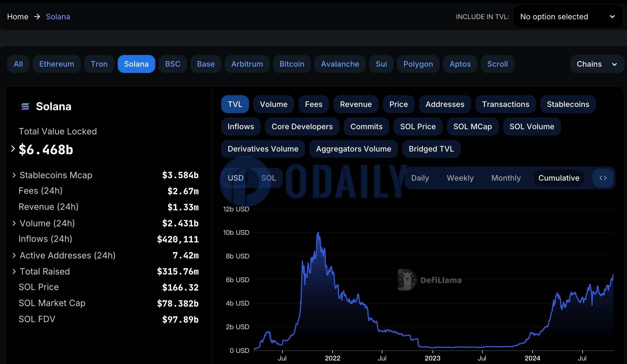This screenshot has height=364, width=627.
Task: Expand the Stablecoins Mcap row
Action: click(x=14, y=175)
